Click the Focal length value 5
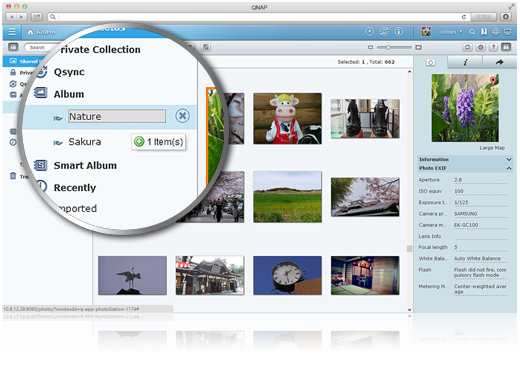The height and width of the screenshot is (380, 520). [x=456, y=247]
